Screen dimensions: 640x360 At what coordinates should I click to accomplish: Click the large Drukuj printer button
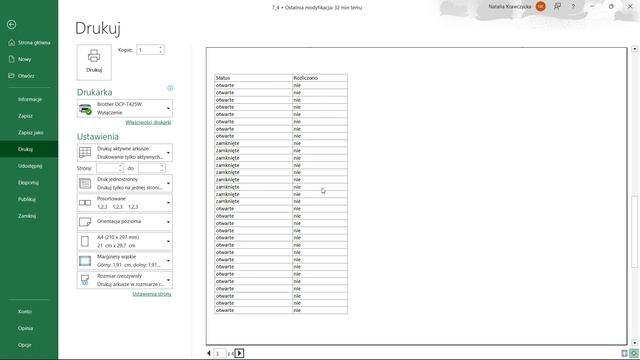pos(94,62)
